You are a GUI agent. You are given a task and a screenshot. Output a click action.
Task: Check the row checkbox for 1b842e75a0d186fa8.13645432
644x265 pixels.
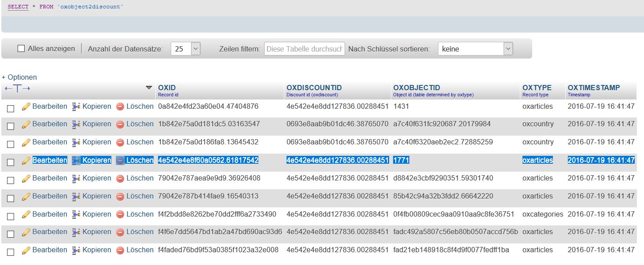(x=11, y=144)
